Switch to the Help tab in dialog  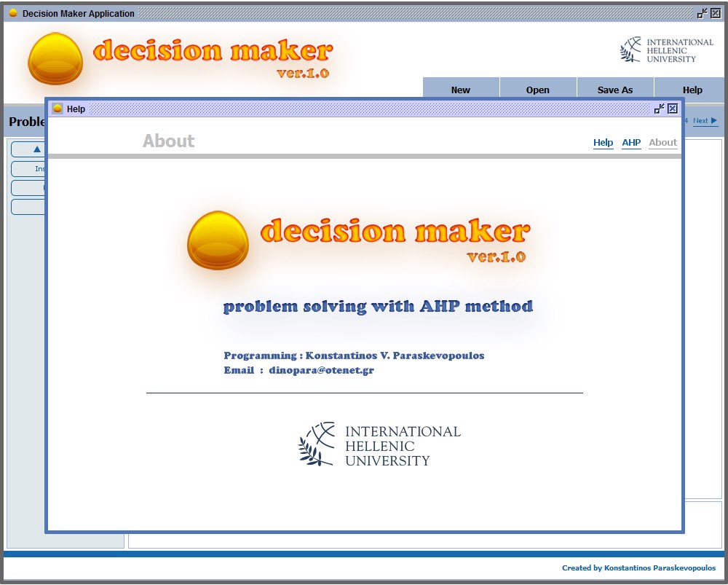pyautogui.click(x=603, y=143)
